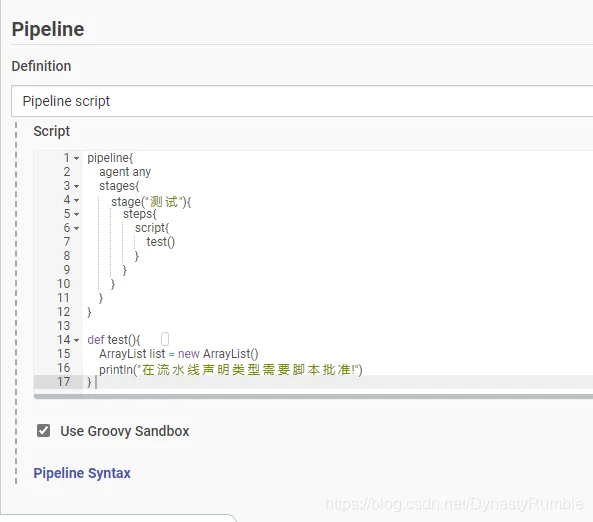Collapse the script fold arrow on line 6

[76, 228]
